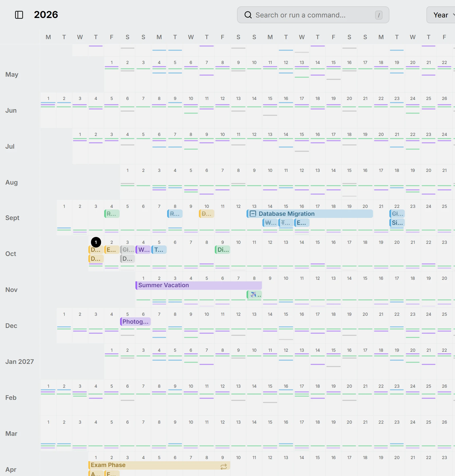The image size is (455, 476).
Task: Click the repeat icon on Exam Phase
Action: pyautogui.click(x=224, y=467)
